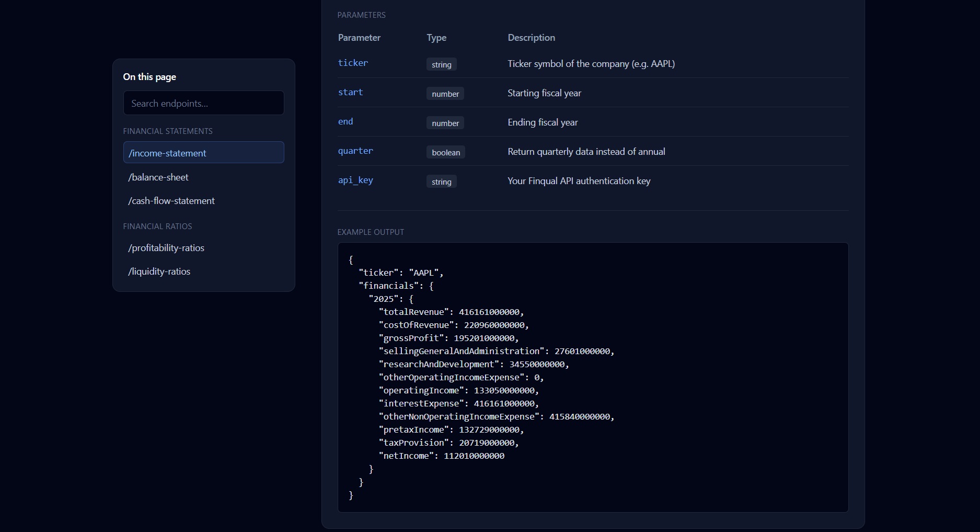Screen dimensions: 980x532
Task: Click the PARAMETERS section label
Action: 361,15
